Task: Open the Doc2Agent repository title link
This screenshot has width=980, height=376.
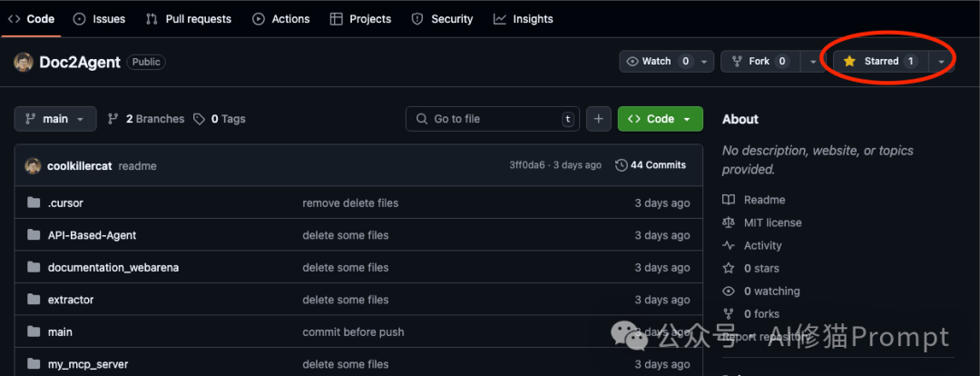Action: coord(79,62)
